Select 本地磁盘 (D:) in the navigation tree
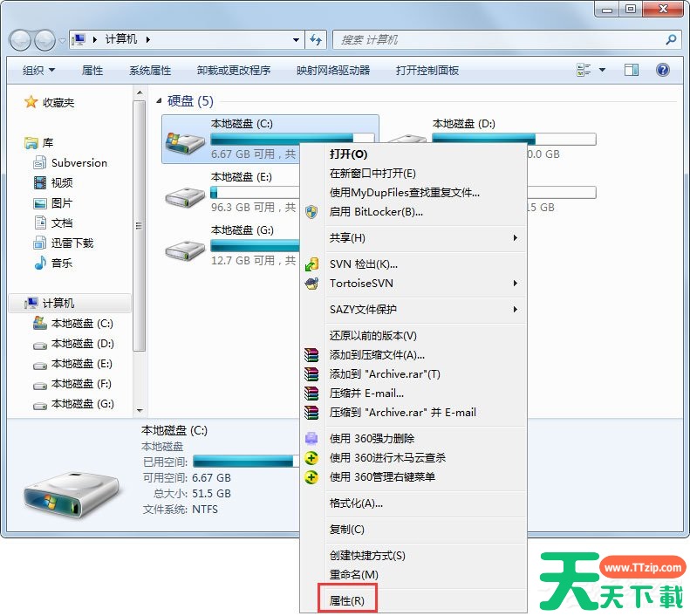690x616 pixels. pyautogui.click(x=82, y=344)
